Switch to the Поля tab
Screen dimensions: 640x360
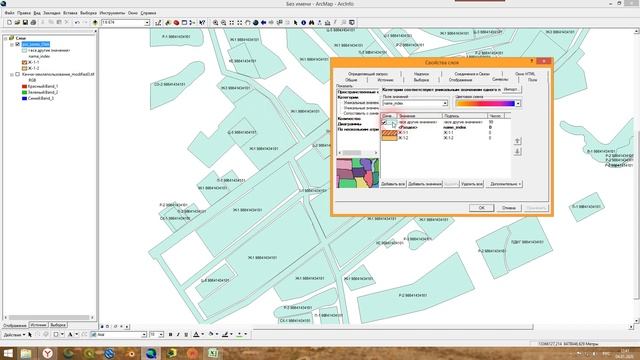point(533,80)
